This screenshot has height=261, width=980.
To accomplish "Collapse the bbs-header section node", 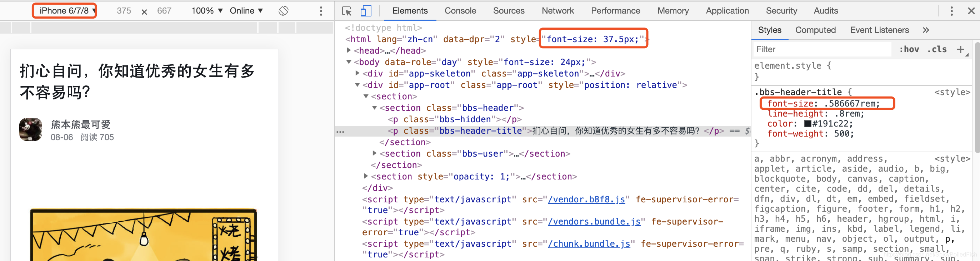I will (x=374, y=108).
